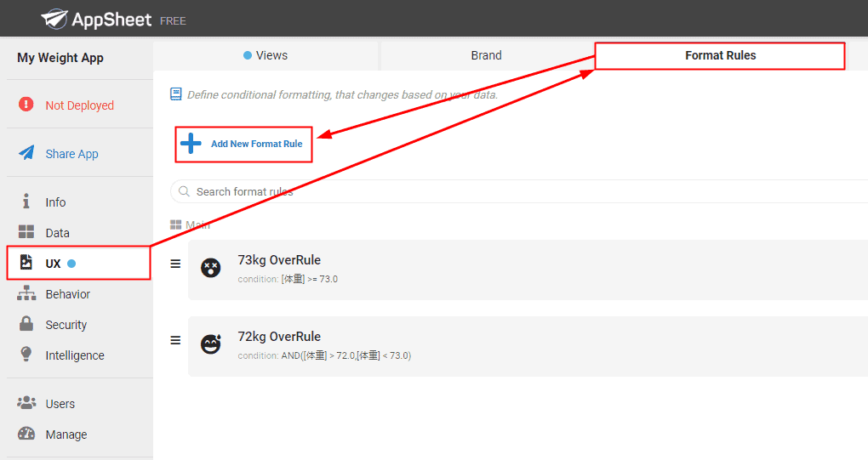This screenshot has height=460, width=868.
Task: Go to Security section
Action: click(66, 325)
